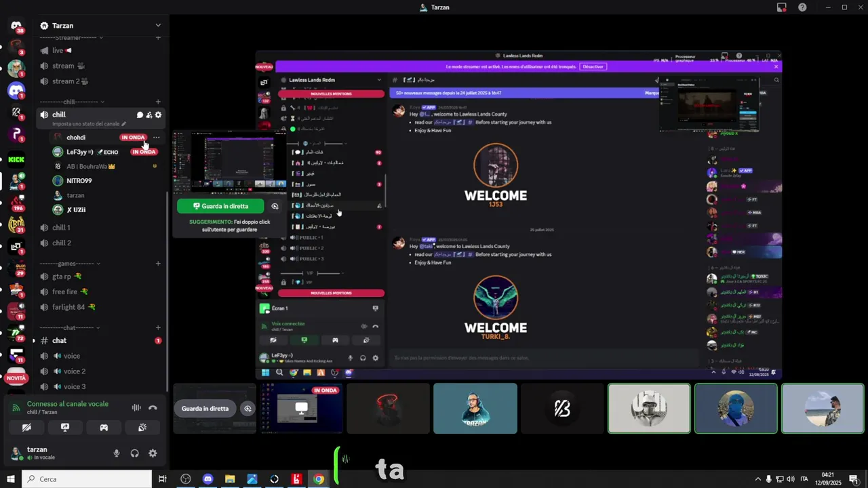Join the farlight 84 voice channel
This screenshot has width=868, height=488.
pyautogui.click(x=100, y=307)
